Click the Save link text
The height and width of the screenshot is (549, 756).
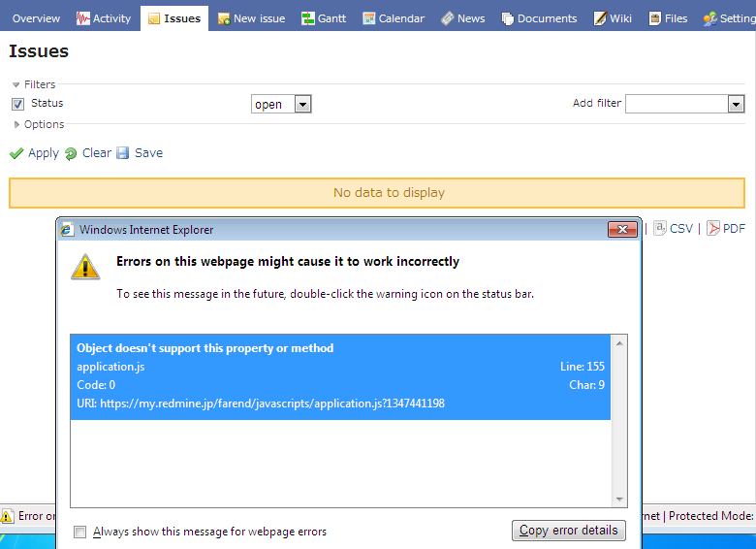[148, 153]
